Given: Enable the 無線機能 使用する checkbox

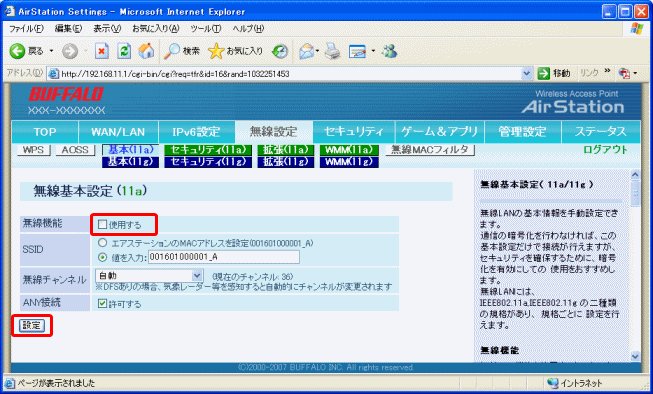Looking at the screenshot, I should tap(102, 224).
